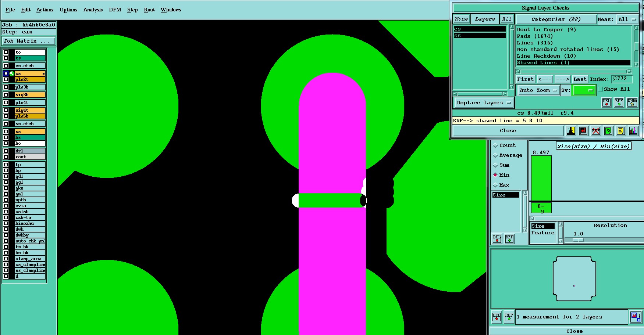Click the zoom-to-area icon at bottom right

(x=636, y=317)
